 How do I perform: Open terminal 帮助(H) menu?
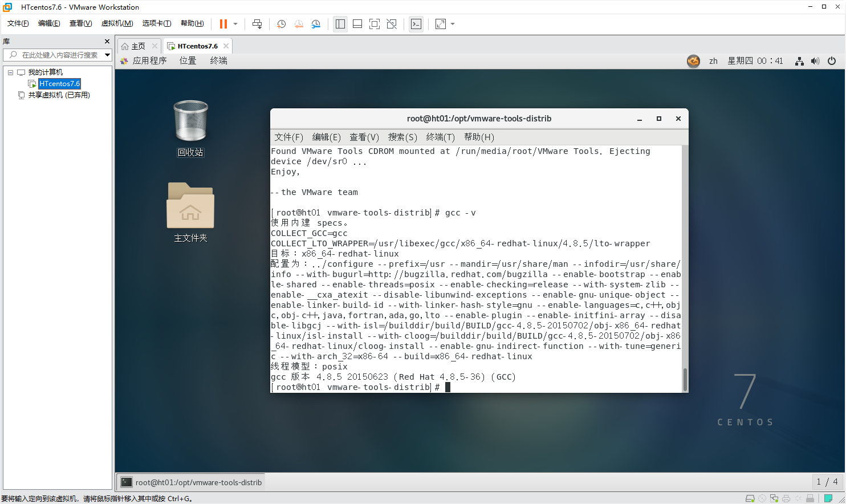(479, 137)
